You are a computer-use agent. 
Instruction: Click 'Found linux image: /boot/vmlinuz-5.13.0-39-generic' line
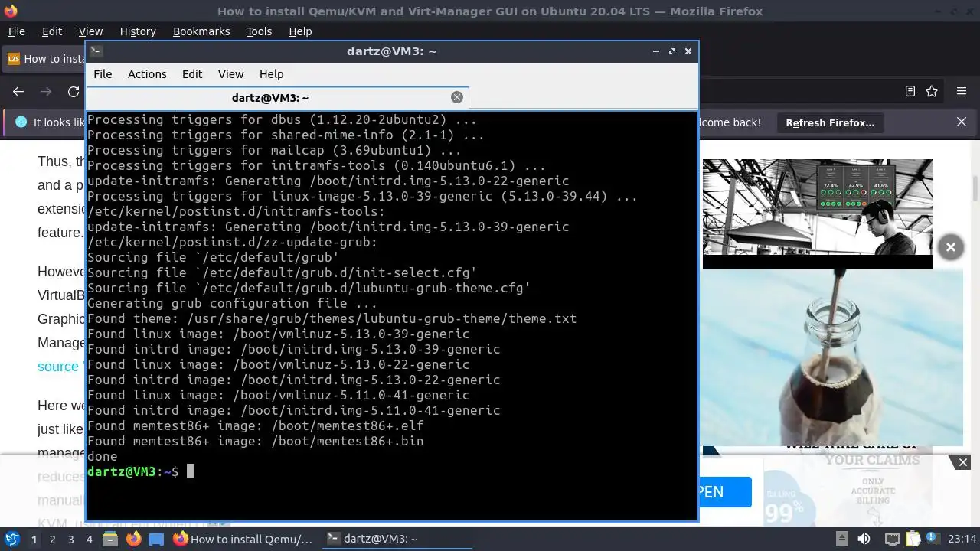click(278, 334)
